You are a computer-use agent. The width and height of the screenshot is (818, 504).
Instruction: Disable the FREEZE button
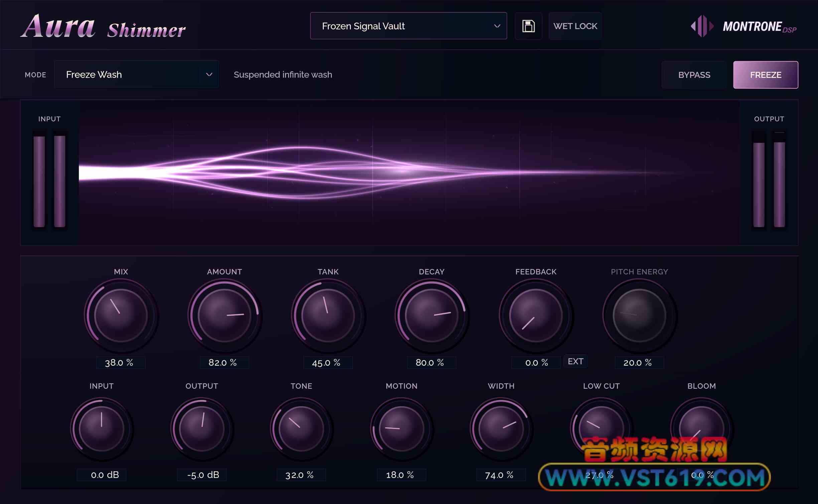click(766, 75)
